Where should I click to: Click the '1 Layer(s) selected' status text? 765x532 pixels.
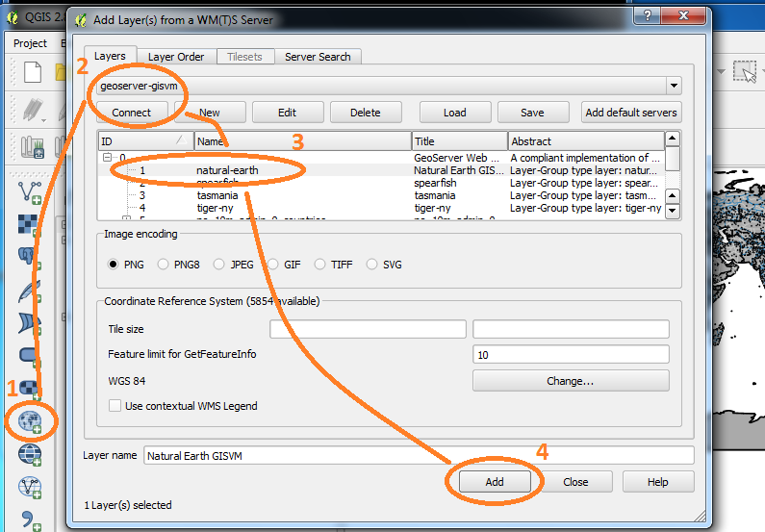pyautogui.click(x=128, y=505)
